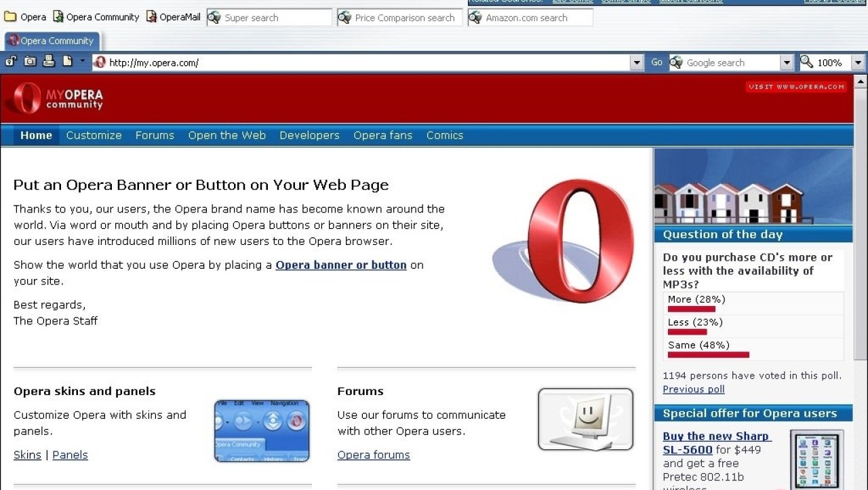Click the Opera skins and panels heading

85,392
